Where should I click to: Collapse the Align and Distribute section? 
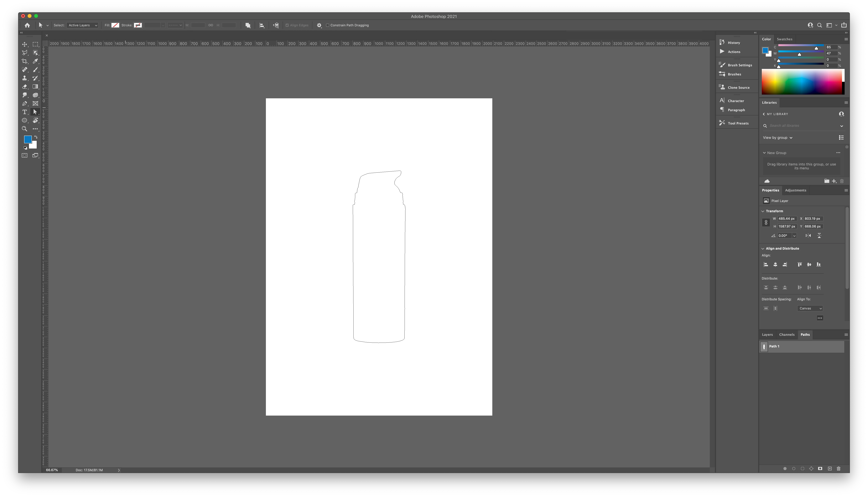(763, 248)
